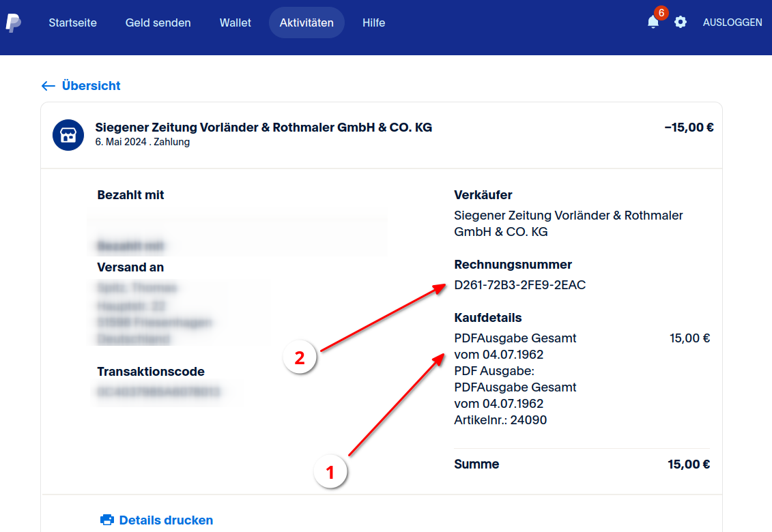
Task: Click the Bezahlt mit heading
Action: (130, 195)
